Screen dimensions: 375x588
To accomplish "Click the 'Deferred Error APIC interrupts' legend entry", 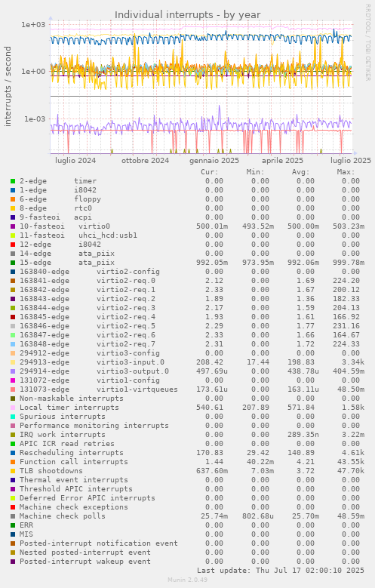I will pyautogui.click(x=88, y=498).
